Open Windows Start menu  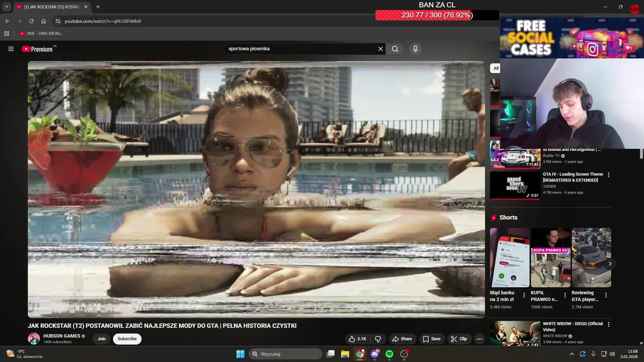point(240,354)
